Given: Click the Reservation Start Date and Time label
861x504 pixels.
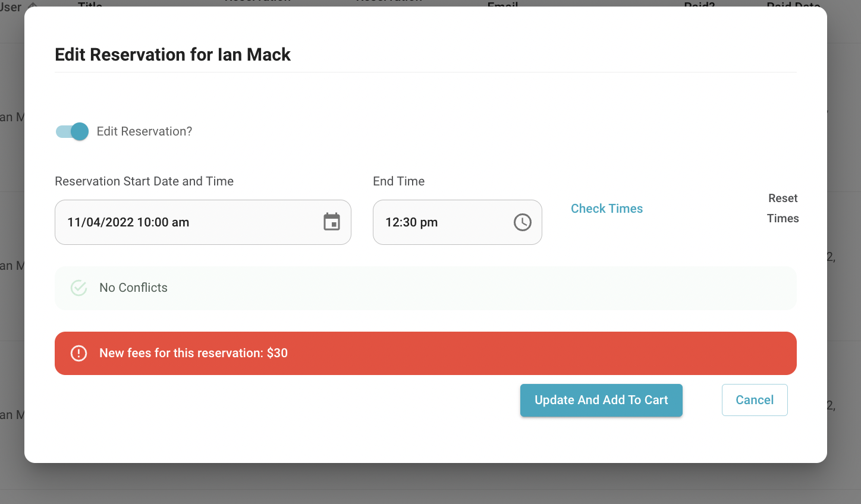Looking at the screenshot, I should tap(144, 181).
